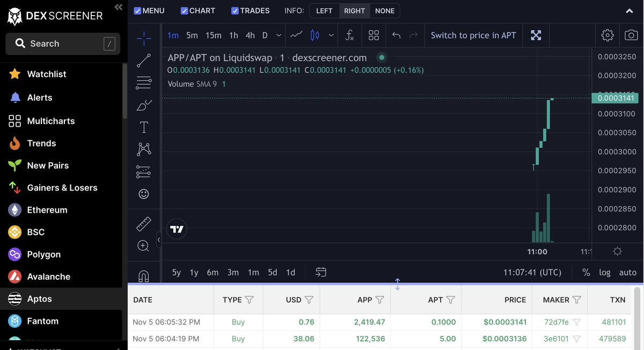The height and width of the screenshot is (350, 644).
Task: Click the current price label 0.0003141
Action: pyautogui.click(x=614, y=98)
